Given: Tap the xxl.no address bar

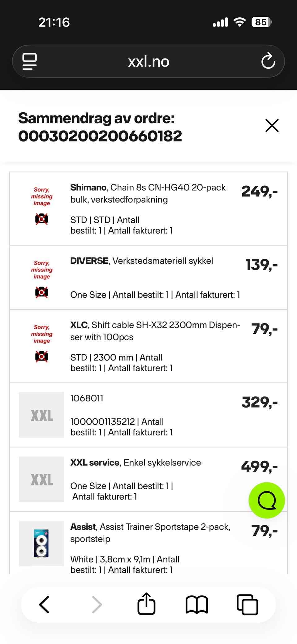Looking at the screenshot, I should (148, 62).
